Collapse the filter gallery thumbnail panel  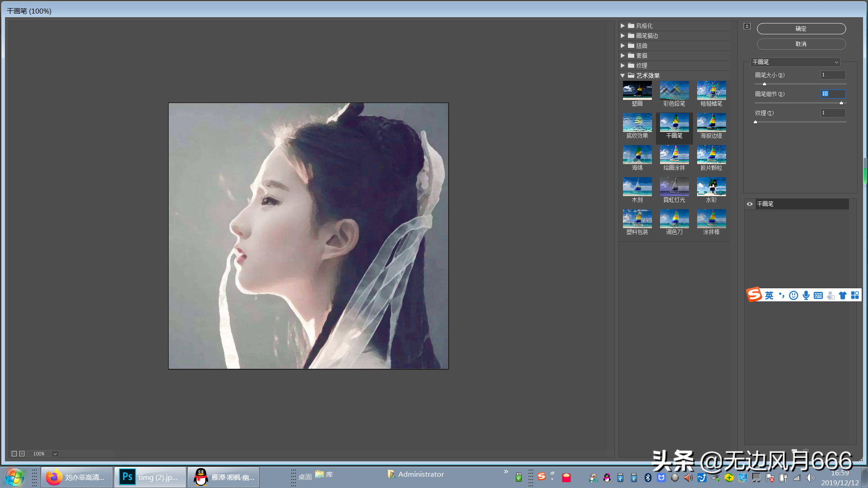747,26
